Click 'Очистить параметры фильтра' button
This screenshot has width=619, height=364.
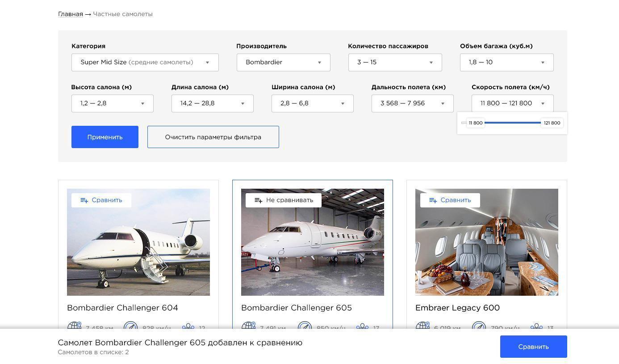click(213, 137)
